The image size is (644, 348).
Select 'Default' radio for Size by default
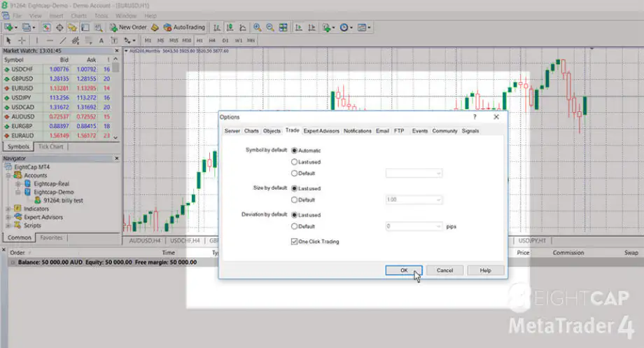click(294, 200)
